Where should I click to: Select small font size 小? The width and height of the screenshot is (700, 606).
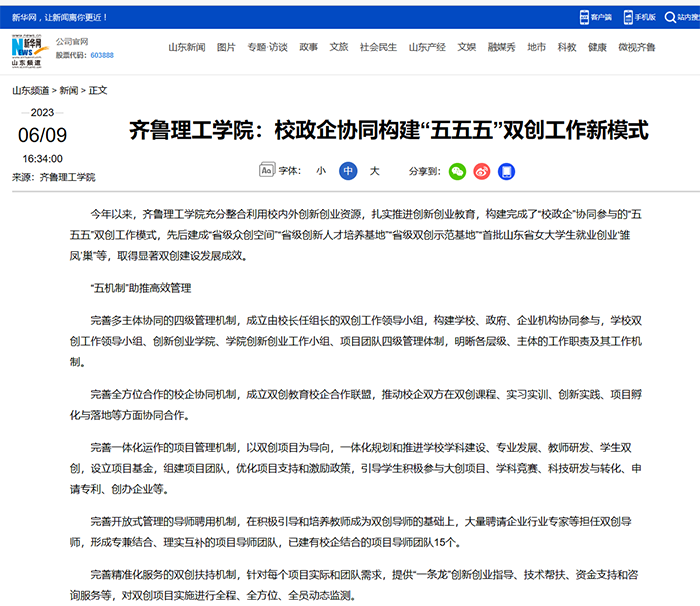[321, 171]
